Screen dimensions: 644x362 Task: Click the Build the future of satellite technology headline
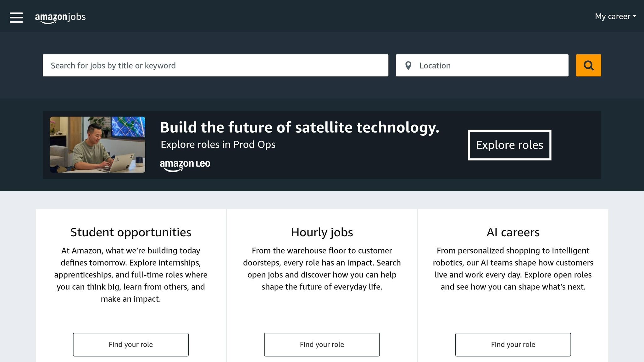pyautogui.click(x=300, y=127)
